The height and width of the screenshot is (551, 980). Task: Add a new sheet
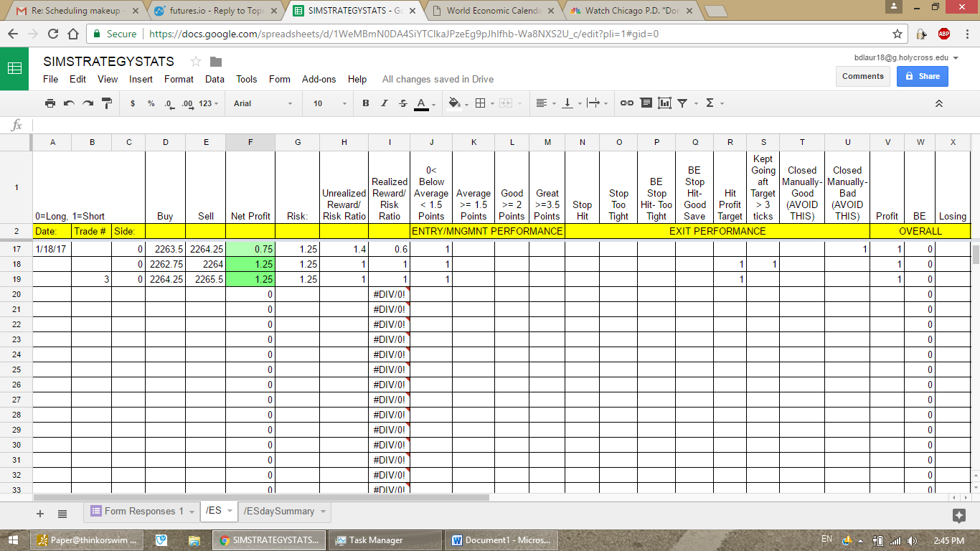[x=40, y=514]
